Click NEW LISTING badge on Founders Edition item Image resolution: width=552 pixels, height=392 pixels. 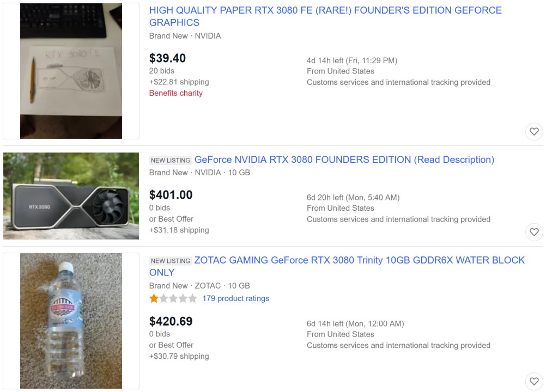171,160
